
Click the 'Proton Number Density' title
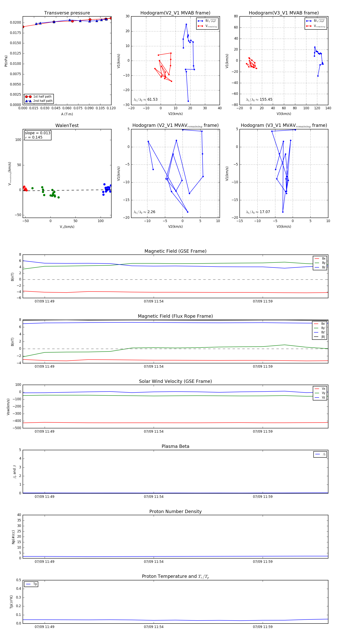(175, 511)
